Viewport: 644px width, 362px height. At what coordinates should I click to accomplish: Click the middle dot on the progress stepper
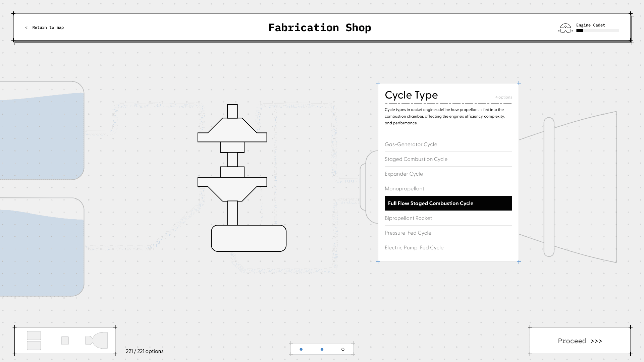click(x=322, y=349)
